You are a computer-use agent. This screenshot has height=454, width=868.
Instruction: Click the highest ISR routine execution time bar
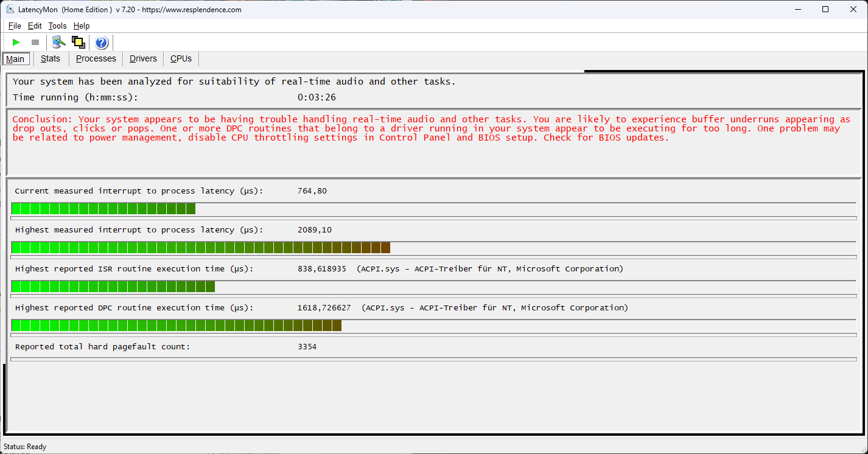(113, 287)
